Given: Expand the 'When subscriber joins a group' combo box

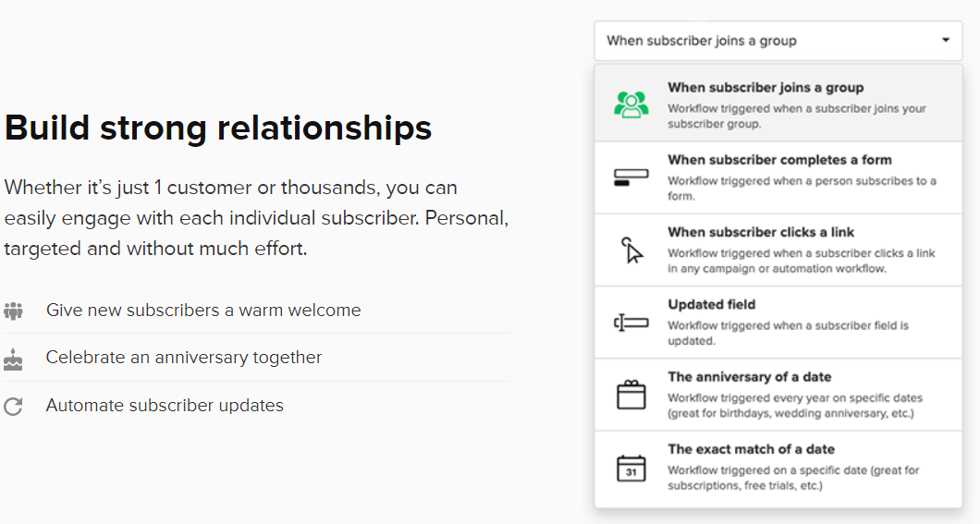Looking at the screenshot, I should pyautogui.click(x=778, y=42).
